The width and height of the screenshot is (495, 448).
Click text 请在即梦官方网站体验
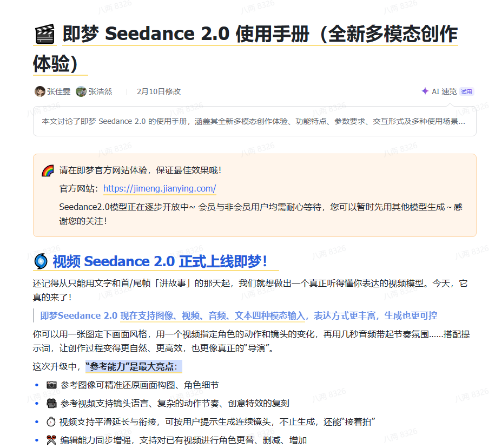pos(140,170)
